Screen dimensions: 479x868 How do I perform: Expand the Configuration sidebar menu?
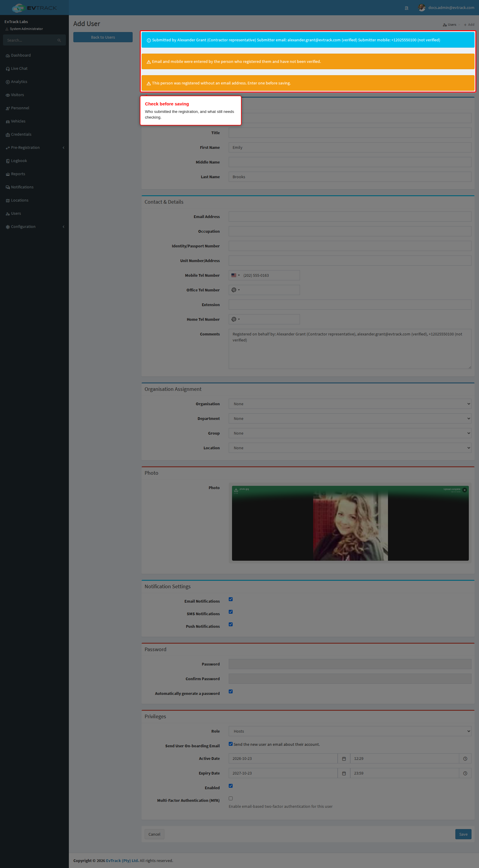[34, 227]
